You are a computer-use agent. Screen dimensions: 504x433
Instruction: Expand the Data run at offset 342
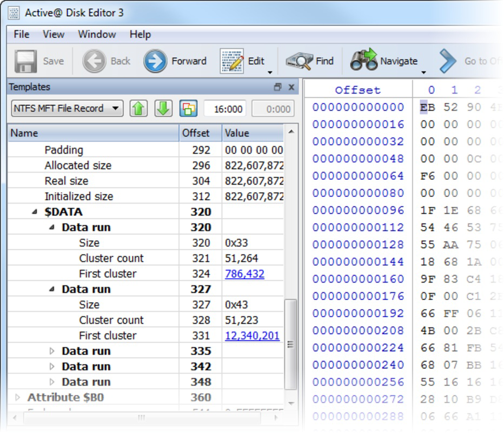click(52, 366)
